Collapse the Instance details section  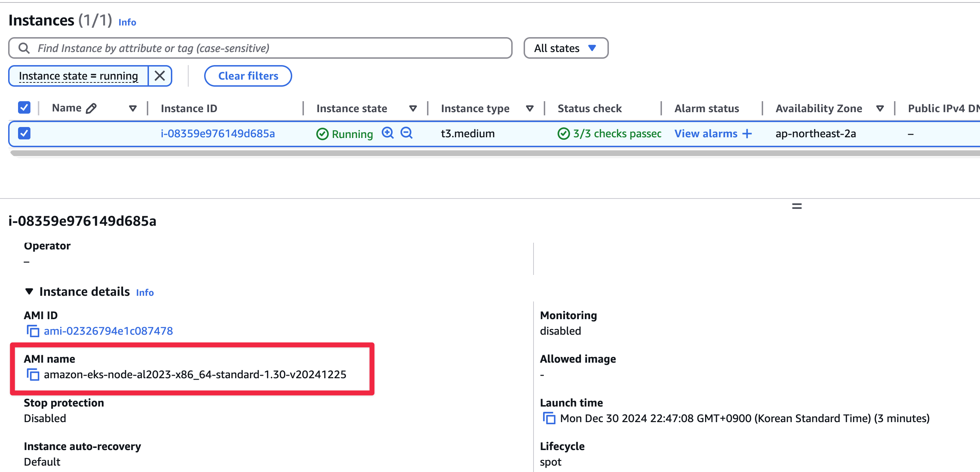tap(29, 292)
